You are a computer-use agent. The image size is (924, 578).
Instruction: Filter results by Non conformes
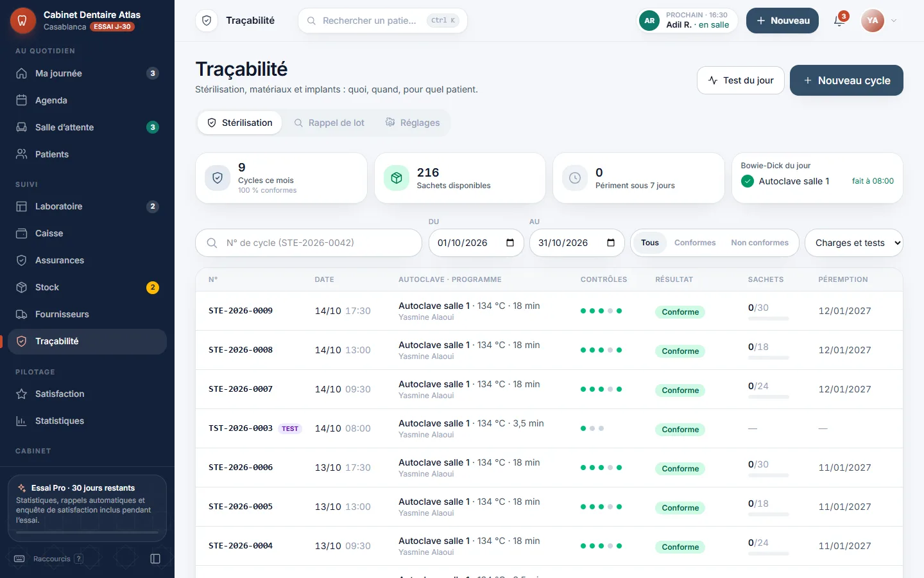760,243
